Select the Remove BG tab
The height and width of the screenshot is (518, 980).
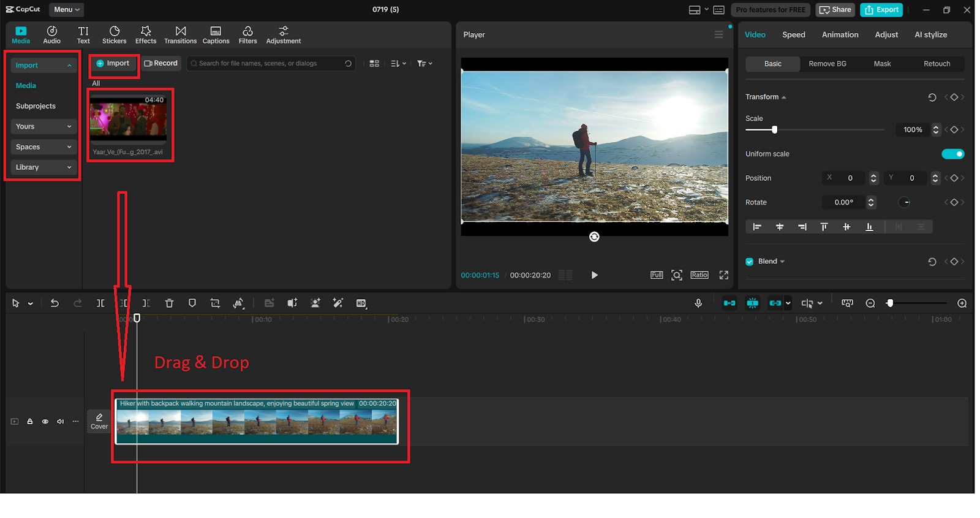(827, 64)
